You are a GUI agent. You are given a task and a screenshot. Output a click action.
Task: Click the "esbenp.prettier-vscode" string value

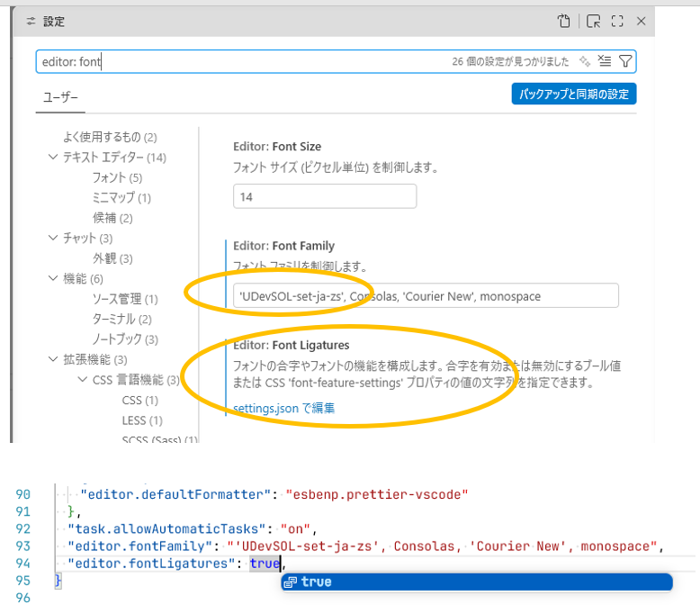pyautogui.click(x=377, y=495)
